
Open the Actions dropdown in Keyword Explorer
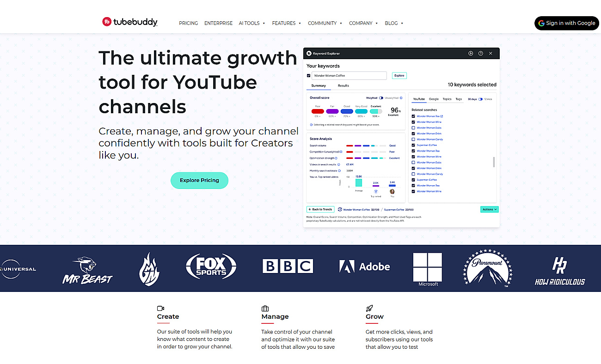coord(490,209)
